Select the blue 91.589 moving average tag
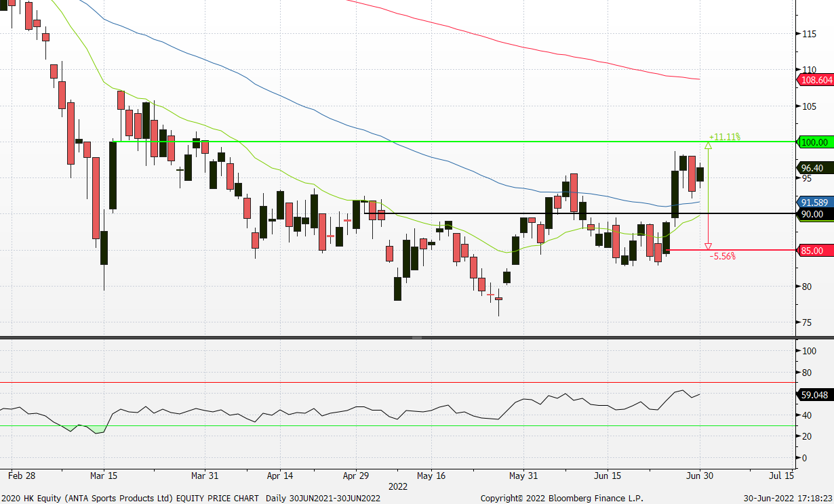This screenshot has width=834, height=504. point(814,203)
